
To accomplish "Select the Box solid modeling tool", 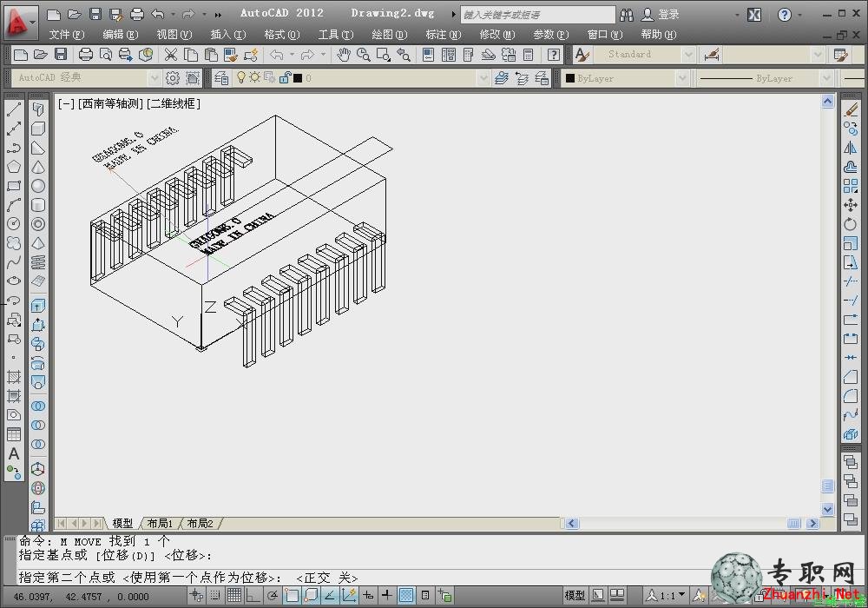I will [38, 129].
